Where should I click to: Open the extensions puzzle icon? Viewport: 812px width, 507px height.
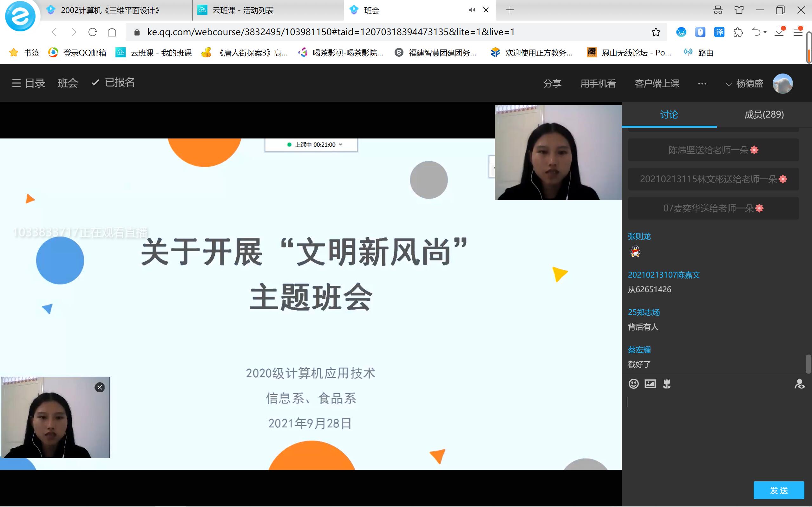[738, 32]
